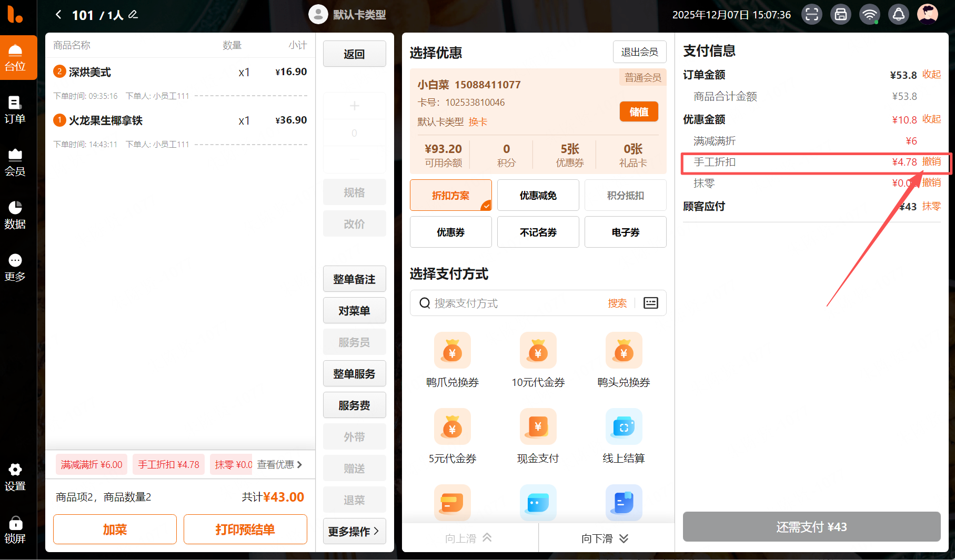Select the 优惠券 option button

pos(451,232)
